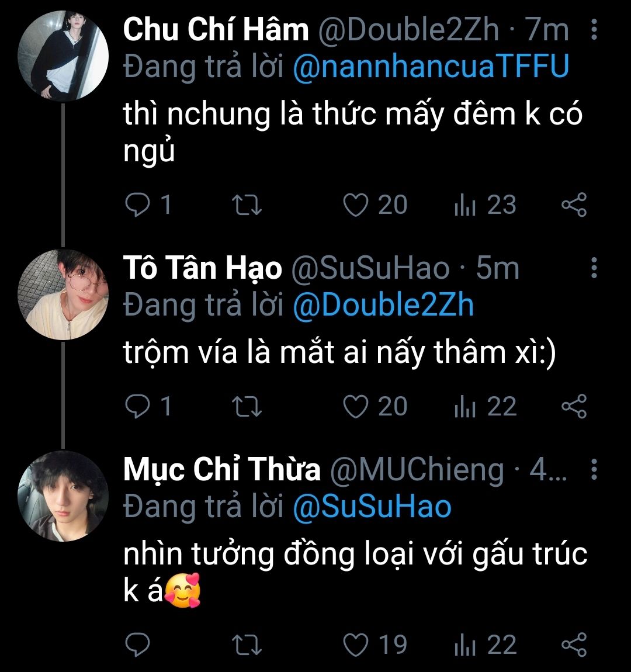Like Mục Chỉ Thừa's tweet
631x672 pixels.
(x=355, y=645)
